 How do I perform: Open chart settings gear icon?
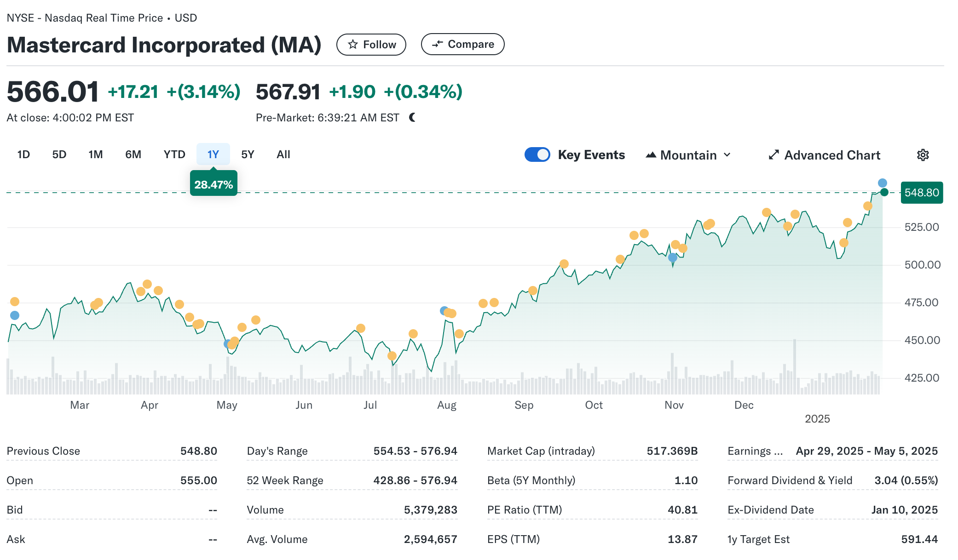(923, 155)
